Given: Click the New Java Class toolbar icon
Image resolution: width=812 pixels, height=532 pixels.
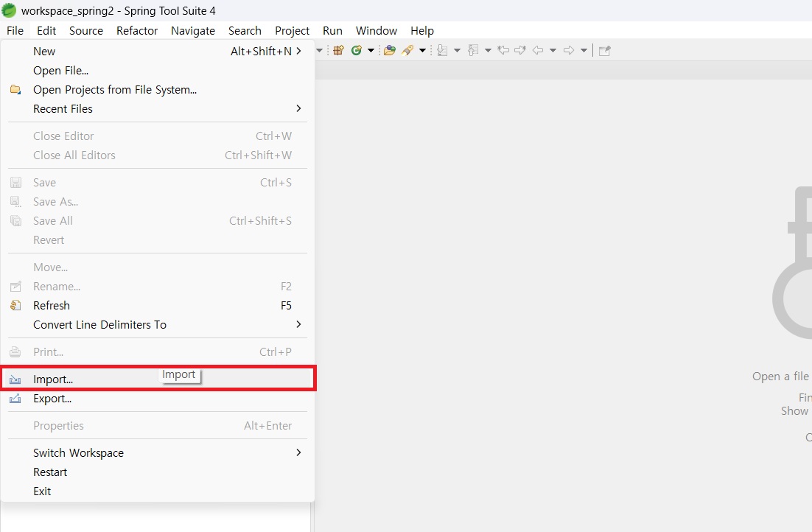Looking at the screenshot, I should (x=357, y=50).
